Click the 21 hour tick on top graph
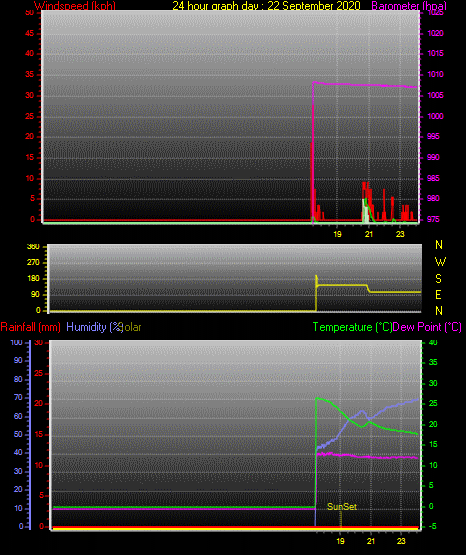 369,234
